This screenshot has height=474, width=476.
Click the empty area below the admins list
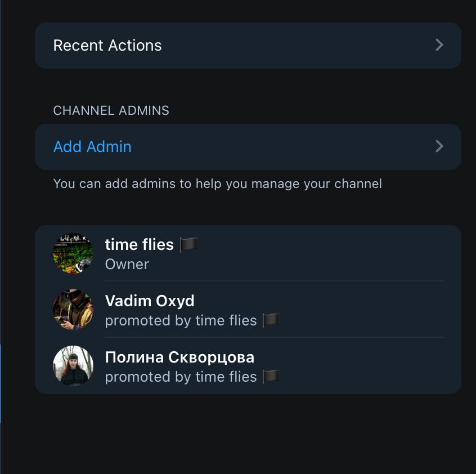(248, 433)
